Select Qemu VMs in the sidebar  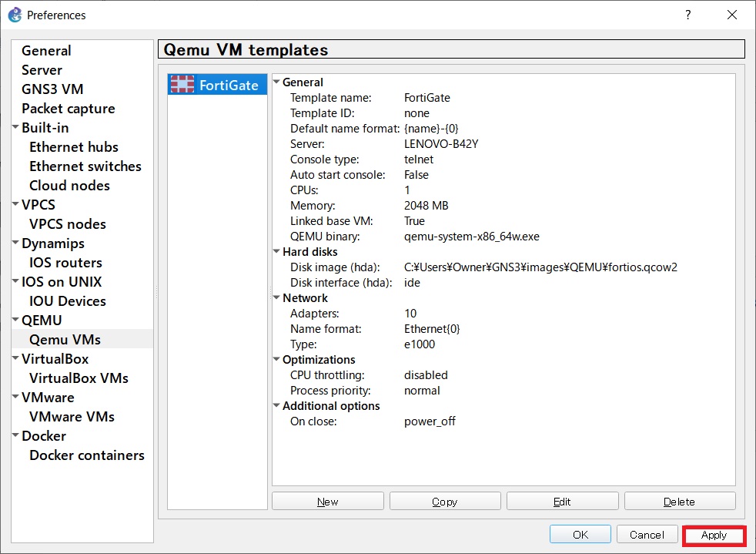click(x=65, y=340)
